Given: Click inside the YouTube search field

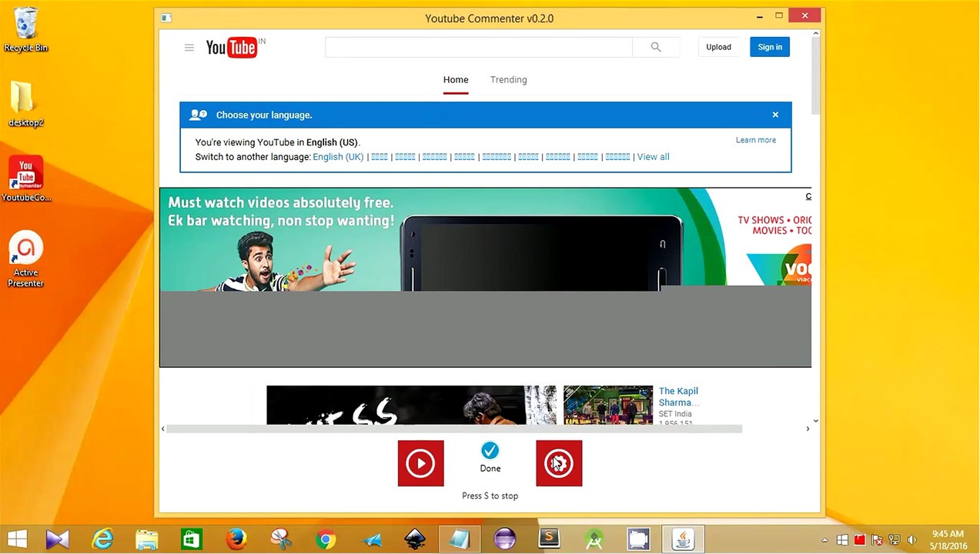Looking at the screenshot, I should click(478, 47).
